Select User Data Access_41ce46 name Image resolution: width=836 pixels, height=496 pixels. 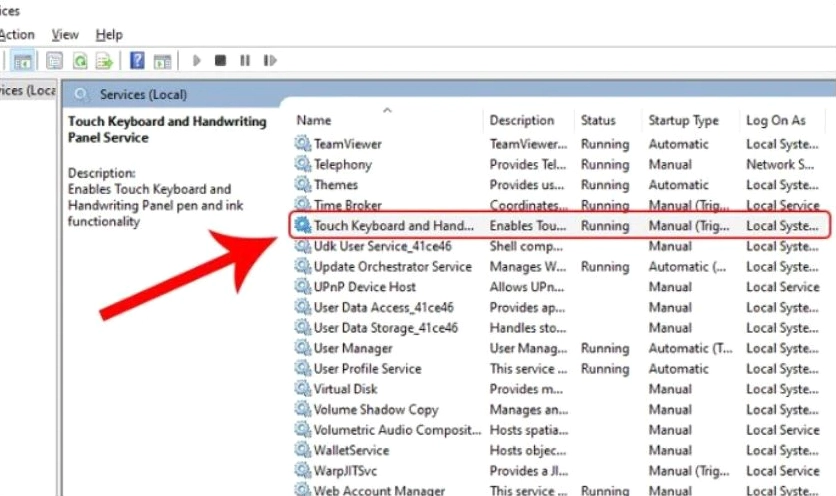(384, 307)
